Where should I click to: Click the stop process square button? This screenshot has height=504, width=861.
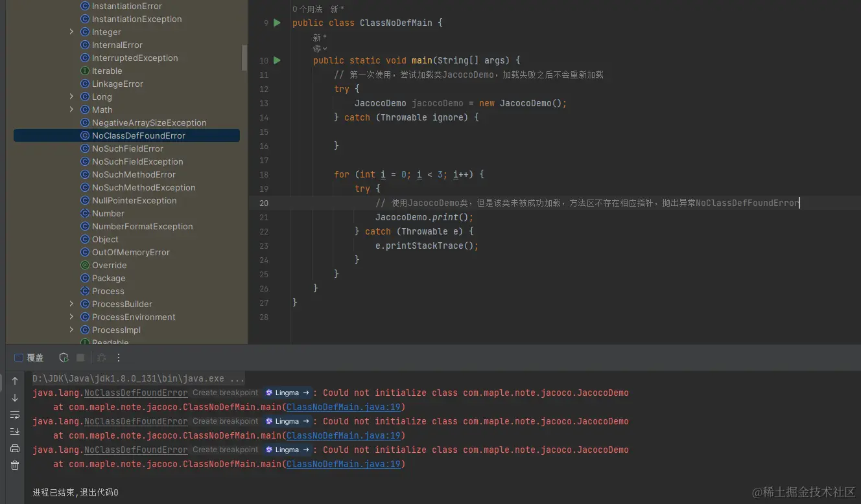tap(80, 358)
